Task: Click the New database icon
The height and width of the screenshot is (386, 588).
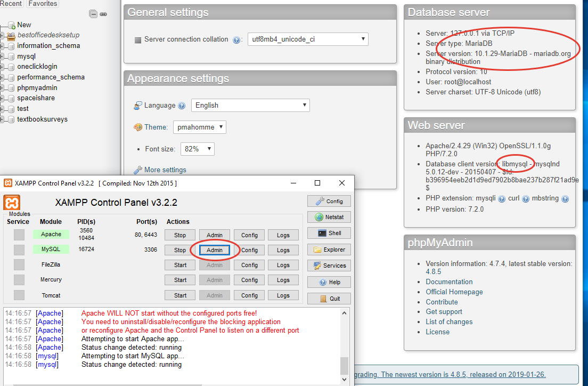Action: (11, 25)
